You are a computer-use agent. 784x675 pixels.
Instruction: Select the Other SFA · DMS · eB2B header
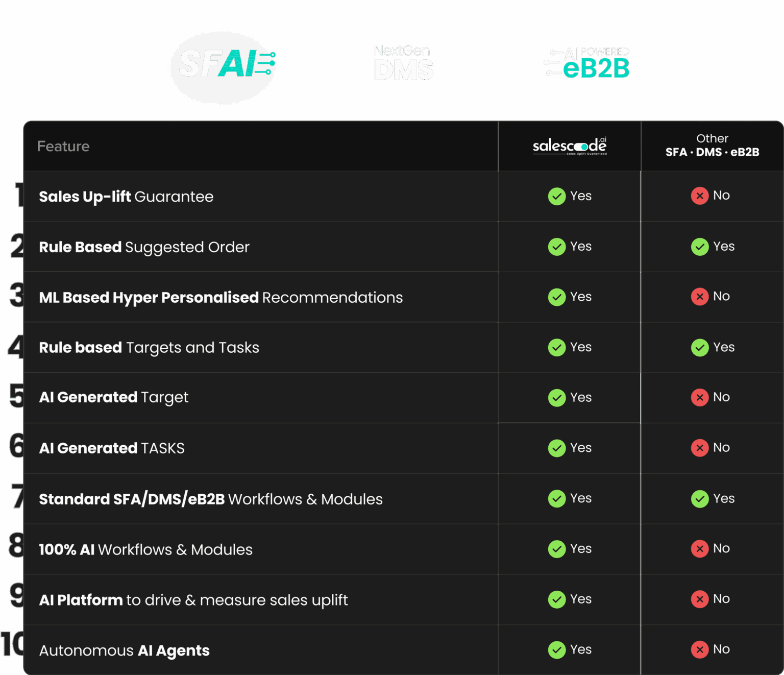pos(712,146)
